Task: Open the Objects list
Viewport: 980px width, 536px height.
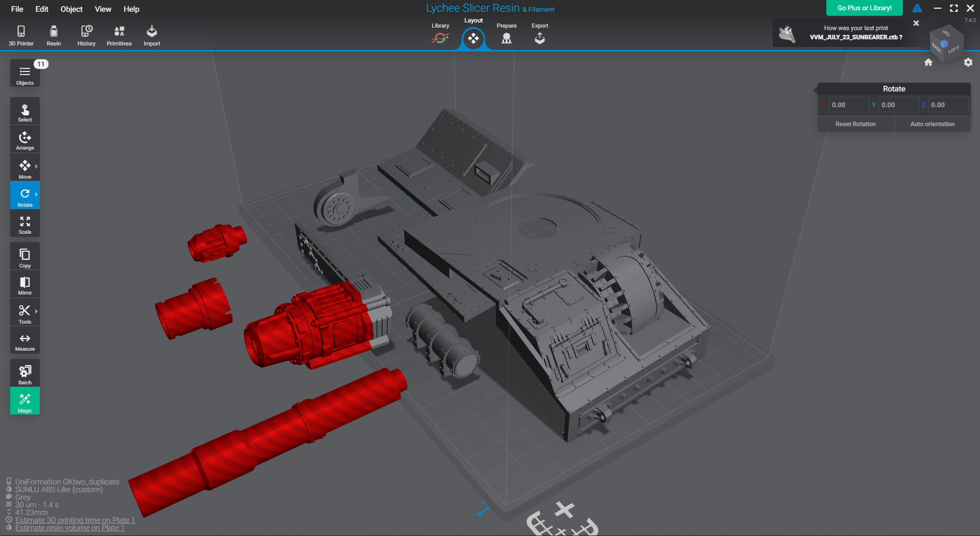Action: [25, 74]
